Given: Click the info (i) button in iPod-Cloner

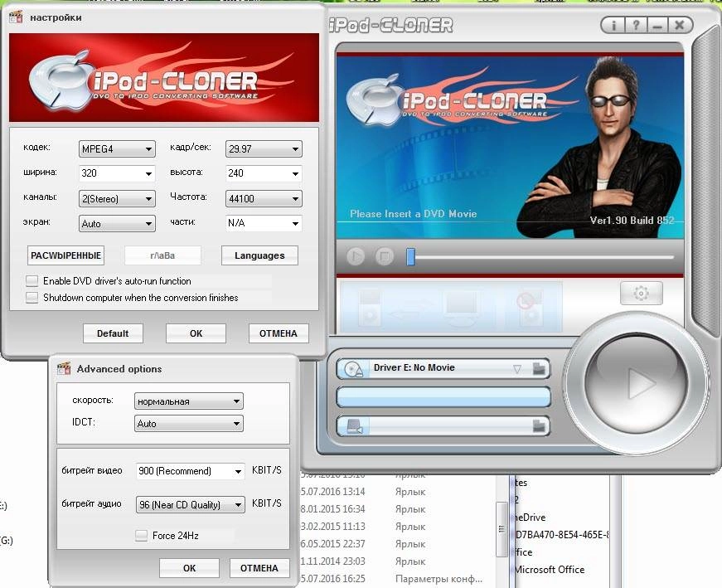Looking at the screenshot, I should pos(613,26).
